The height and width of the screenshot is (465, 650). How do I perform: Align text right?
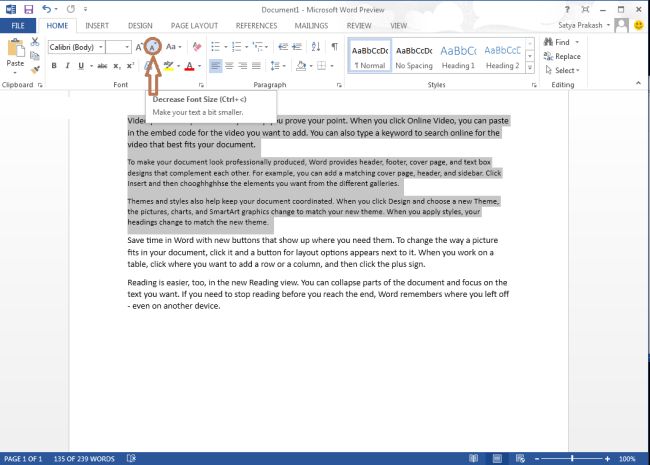(x=243, y=66)
